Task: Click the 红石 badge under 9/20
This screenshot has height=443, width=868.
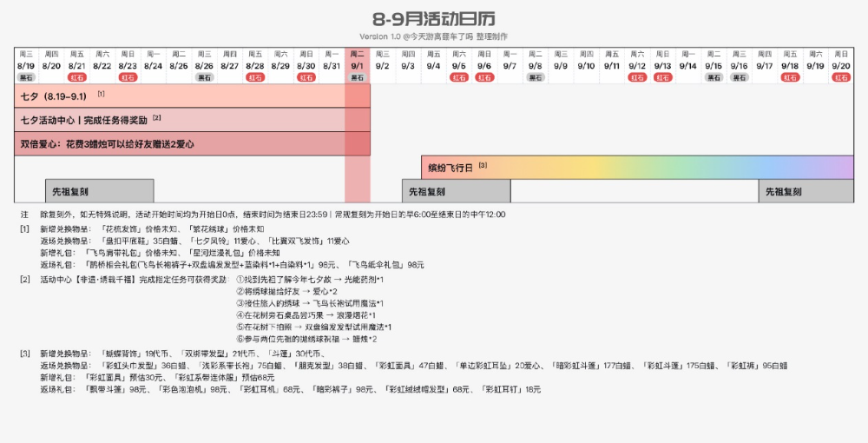Action: coord(841,77)
